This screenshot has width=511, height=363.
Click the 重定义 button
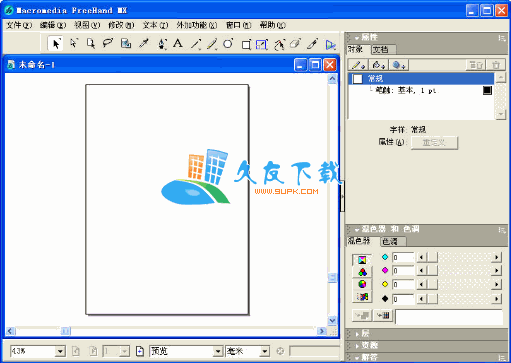coord(434,143)
